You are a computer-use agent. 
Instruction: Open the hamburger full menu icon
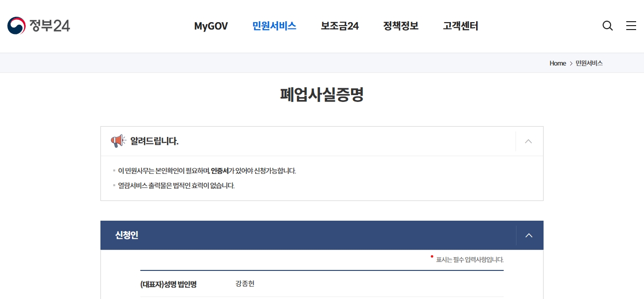tap(631, 26)
